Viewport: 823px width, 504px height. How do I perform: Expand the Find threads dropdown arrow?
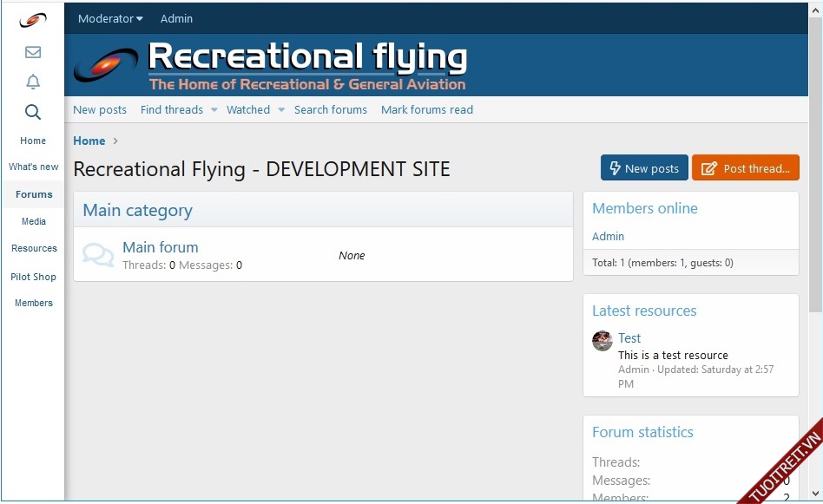click(214, 110)
